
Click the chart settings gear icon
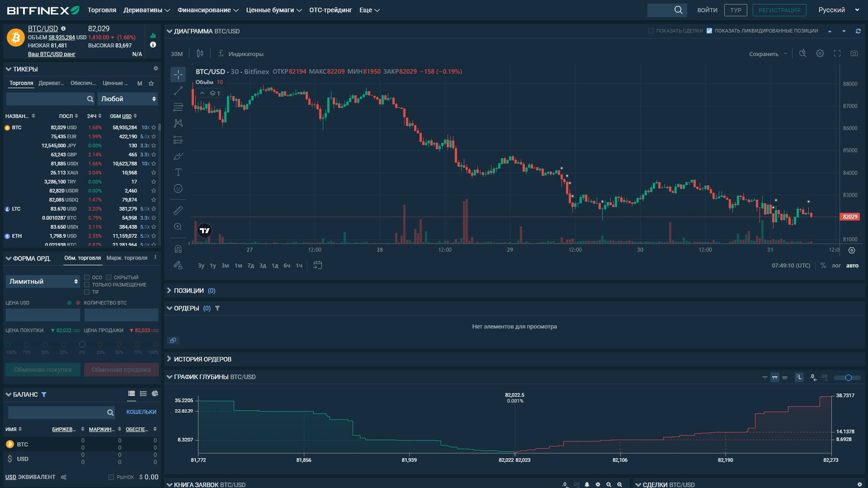820,54
